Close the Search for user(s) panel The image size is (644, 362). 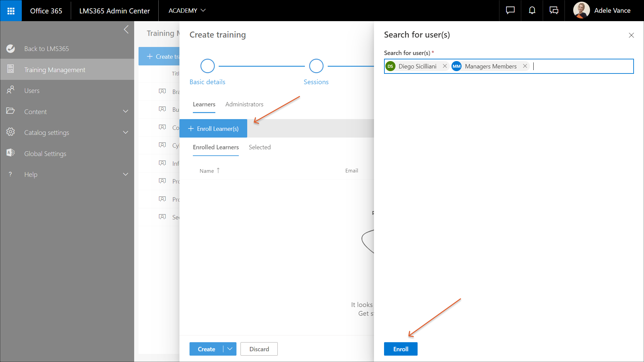(x=631, y=35)
